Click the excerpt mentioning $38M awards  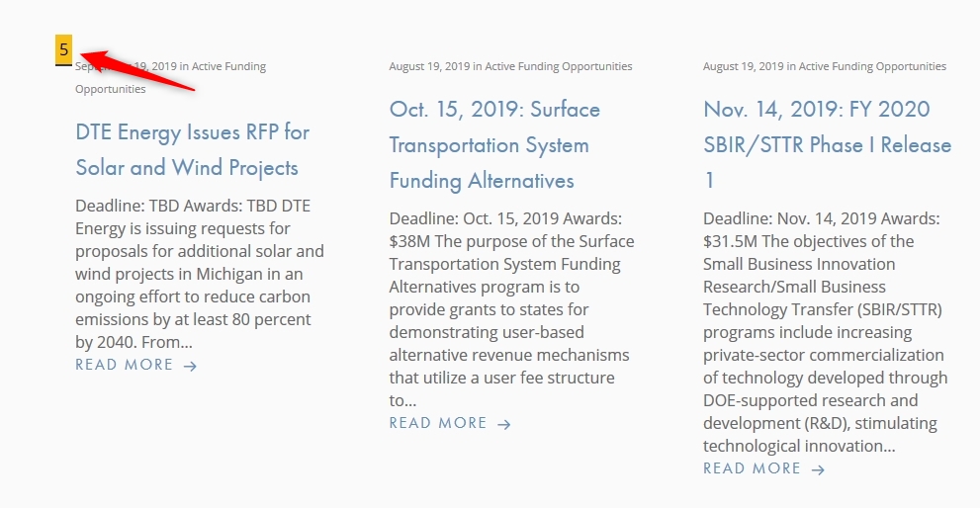(x=512, y=309)
